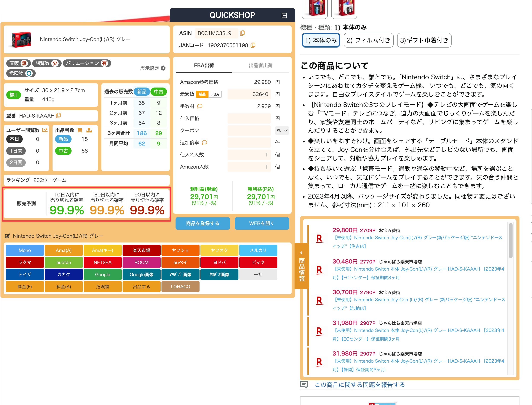
Task: Open display settings gear icon
Action: coord(163,68)
